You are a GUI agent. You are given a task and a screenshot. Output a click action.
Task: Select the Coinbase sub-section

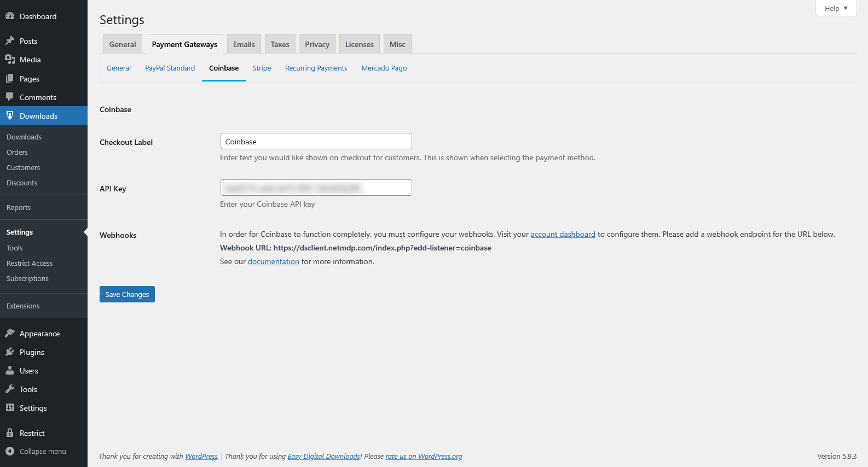tap(224, 68)
